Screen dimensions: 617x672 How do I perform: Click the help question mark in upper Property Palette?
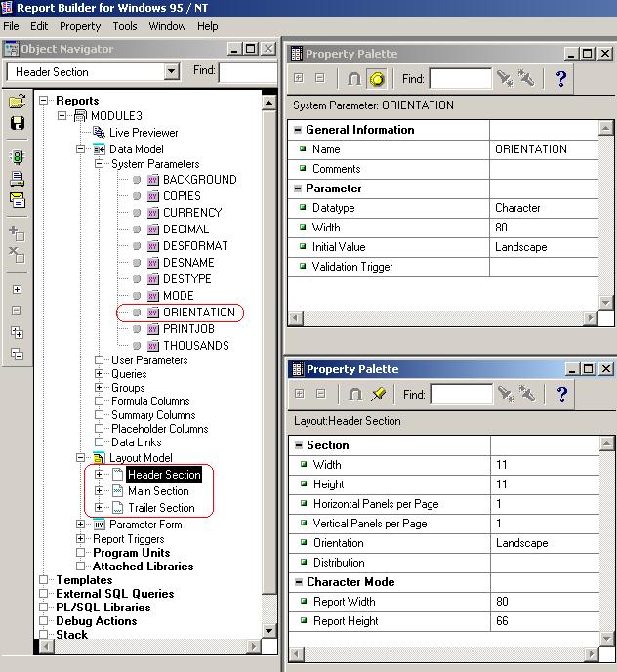(561, 79)
